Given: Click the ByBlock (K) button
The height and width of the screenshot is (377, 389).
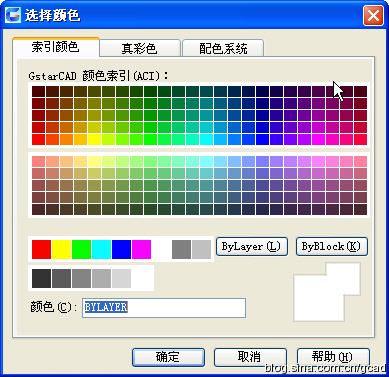Looking at the screenshot, I should click(x=332, y=247).
